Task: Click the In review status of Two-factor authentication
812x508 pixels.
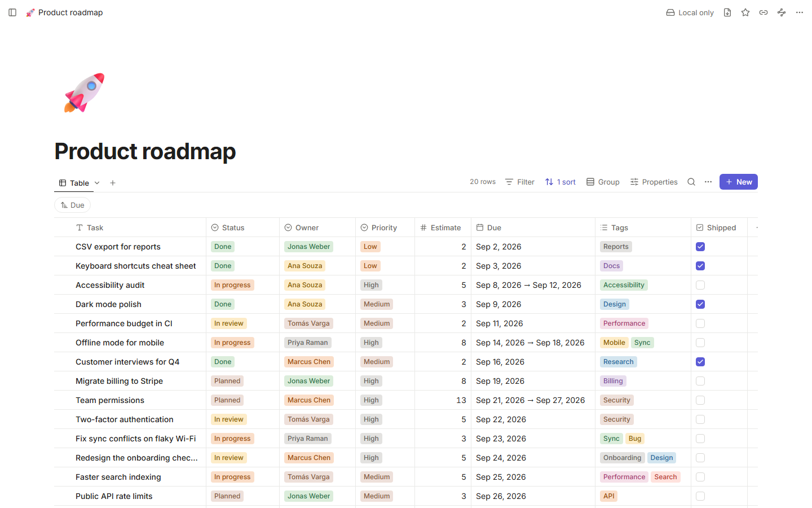Action: [x=229, y=419]
